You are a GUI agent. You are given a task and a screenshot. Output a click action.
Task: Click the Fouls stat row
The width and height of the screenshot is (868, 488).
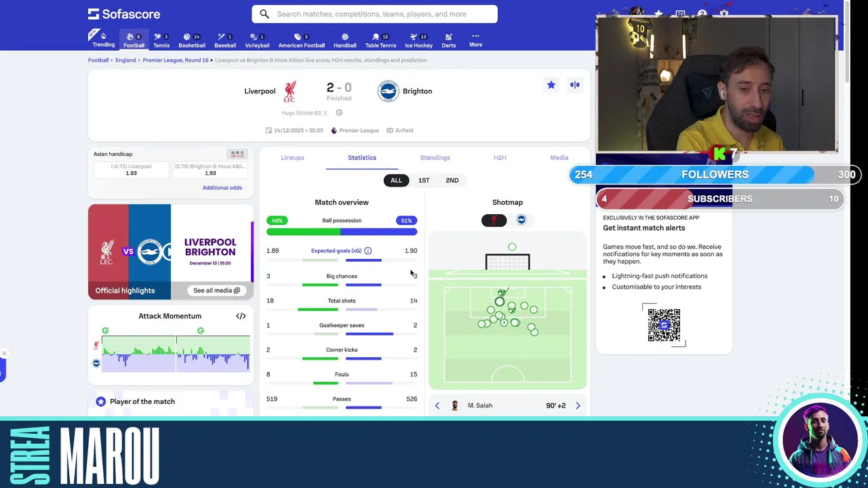(342, 378)
